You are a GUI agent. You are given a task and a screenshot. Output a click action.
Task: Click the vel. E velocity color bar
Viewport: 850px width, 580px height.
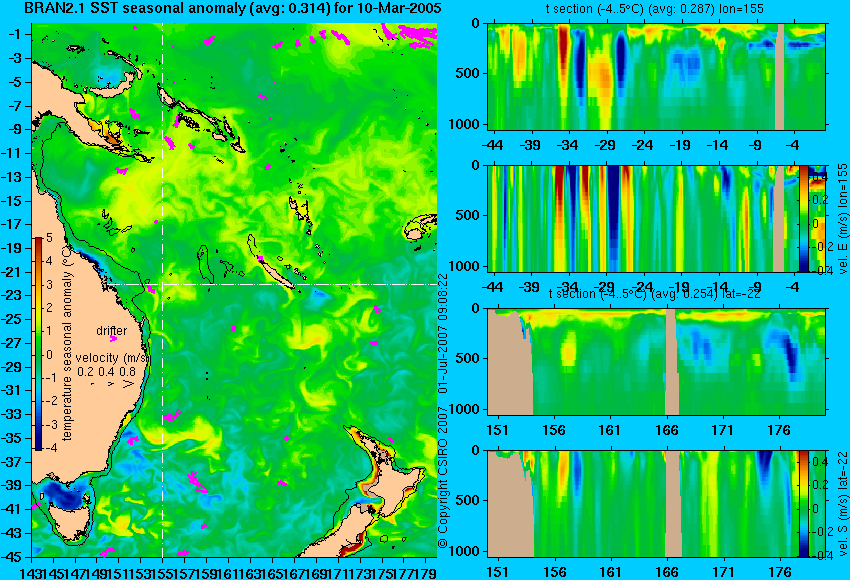(x=803, y=218)
